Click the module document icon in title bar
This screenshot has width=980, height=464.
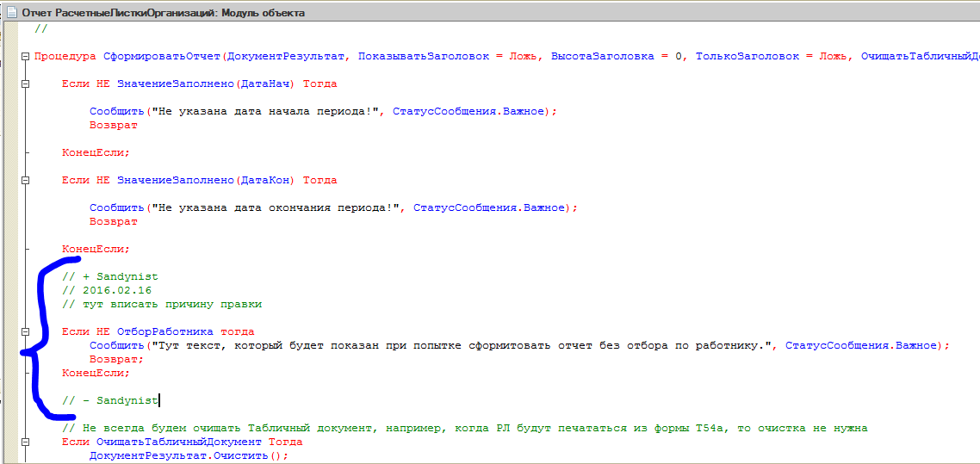13,13
